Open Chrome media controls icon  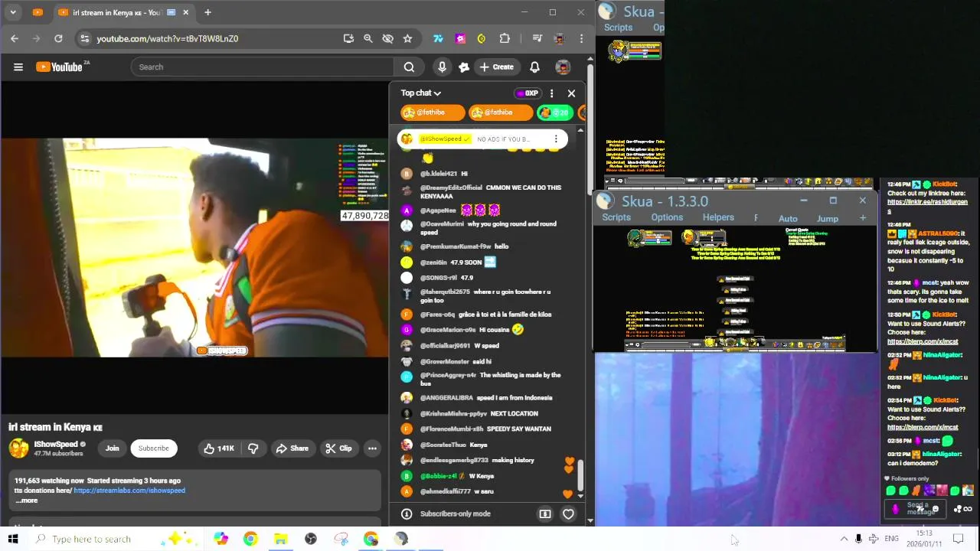(x=537, y=38)
